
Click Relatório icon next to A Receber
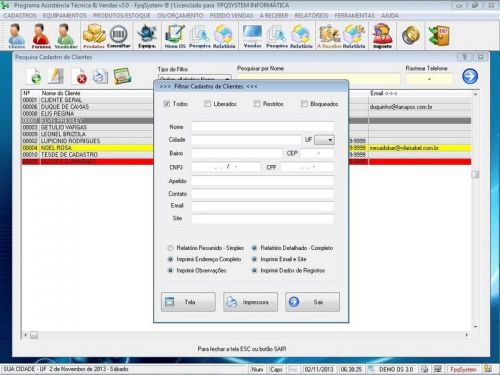pos(354,36)
